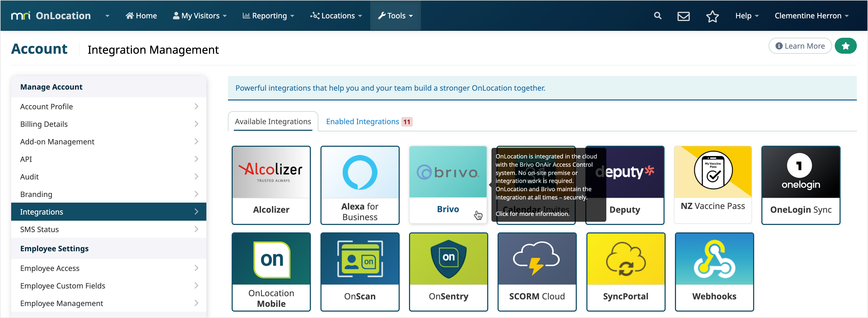This screenshot has height=318, width=868.
Task: Expand the OnLocation product switcher arrow
Action: pos(107,16)
